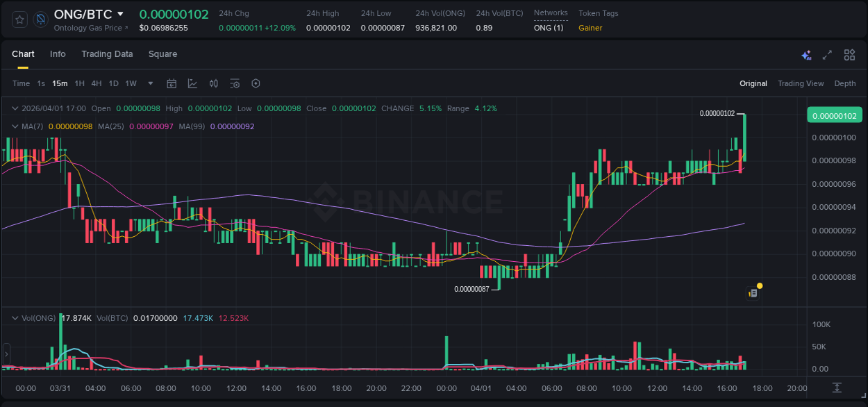This screenshot has height=407, width=868.
Task: Open the candlestick display options
Action: point(213,83)
